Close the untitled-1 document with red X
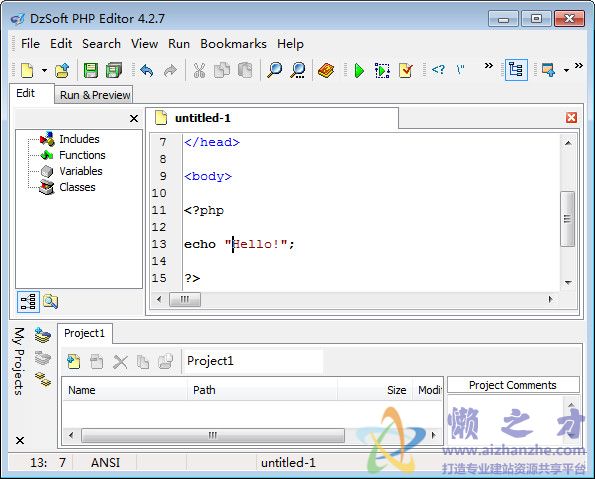Viewport: 595px width, 479px height. coord(571,118)
